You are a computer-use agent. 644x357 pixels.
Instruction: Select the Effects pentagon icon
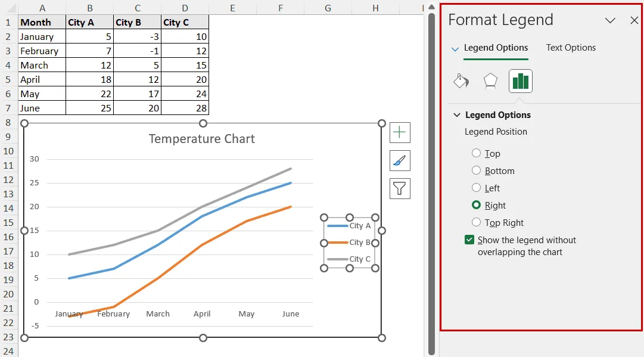click(490, 81)
